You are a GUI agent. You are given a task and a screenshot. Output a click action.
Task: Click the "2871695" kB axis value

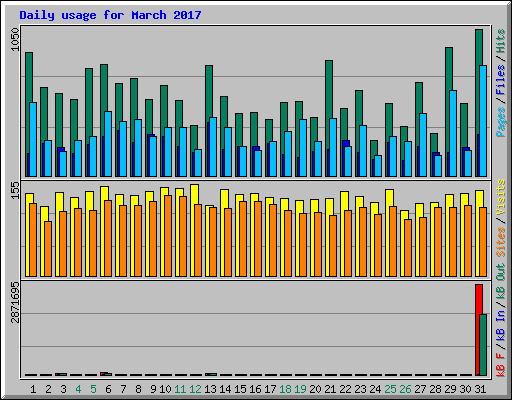click(15, 303)
